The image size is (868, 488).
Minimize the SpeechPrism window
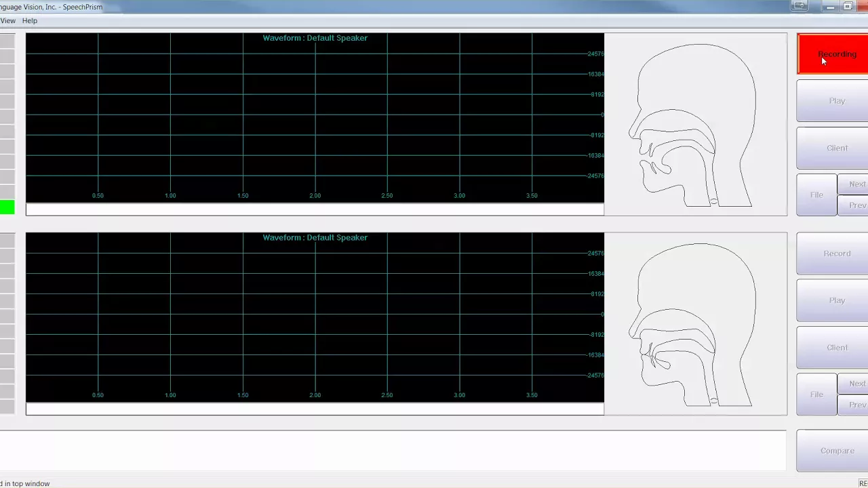click(830, 6)
